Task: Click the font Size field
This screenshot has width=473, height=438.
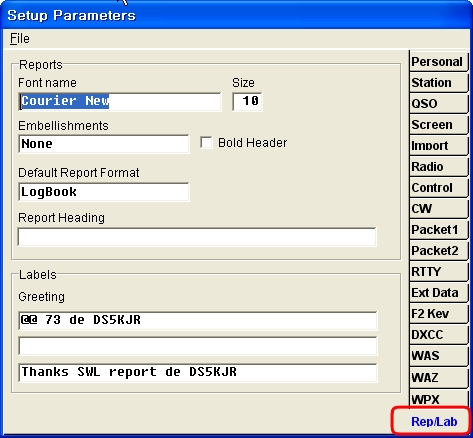Action: coord(247,101)
